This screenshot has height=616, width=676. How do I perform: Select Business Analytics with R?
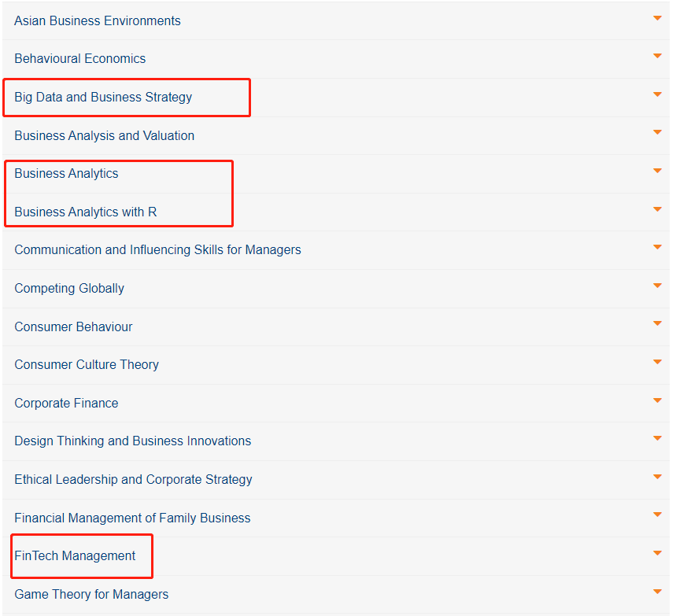85,212
